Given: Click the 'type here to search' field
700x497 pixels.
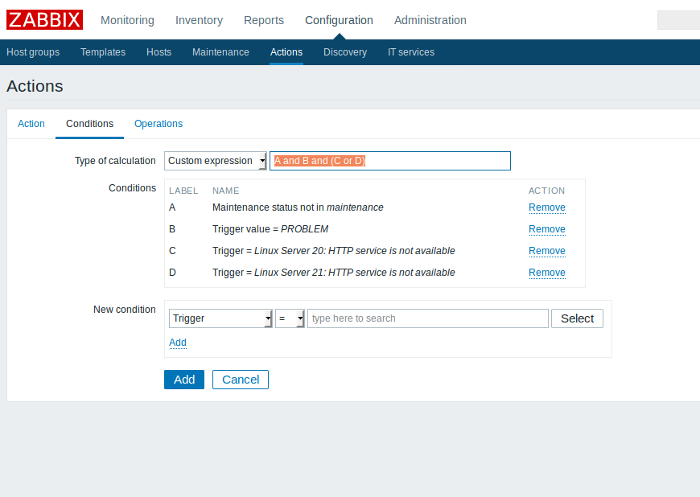Looking at the screenshot, I should click(x=428, y=318).
